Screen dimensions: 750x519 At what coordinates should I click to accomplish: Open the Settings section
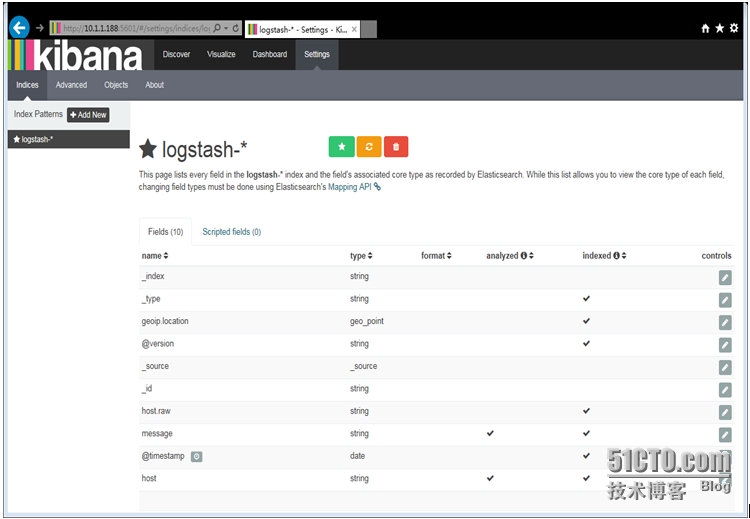point(317,55)
